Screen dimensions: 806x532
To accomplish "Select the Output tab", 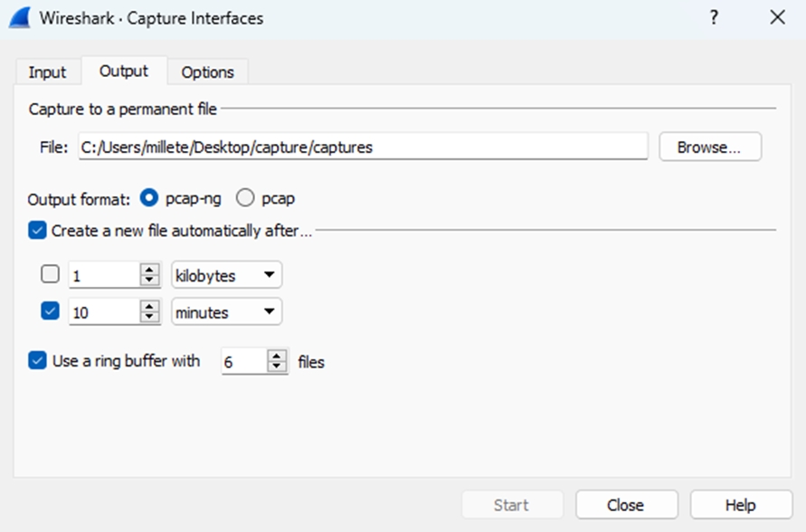I will 124,71.
